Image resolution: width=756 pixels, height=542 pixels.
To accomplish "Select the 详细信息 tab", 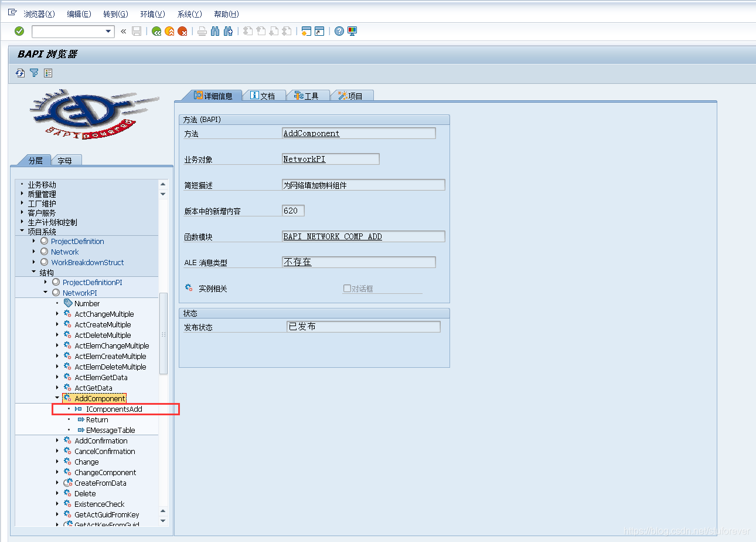I will click(x=213, y=96).
